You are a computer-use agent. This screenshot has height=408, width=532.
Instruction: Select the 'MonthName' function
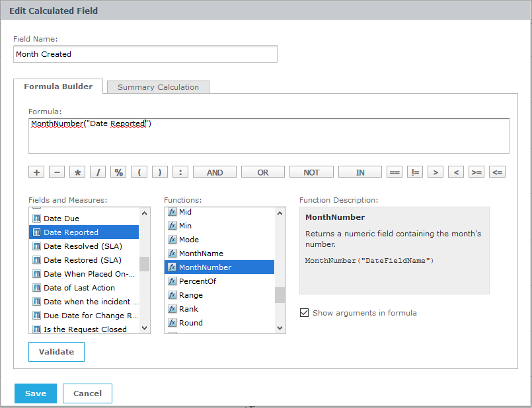(219, 254)
